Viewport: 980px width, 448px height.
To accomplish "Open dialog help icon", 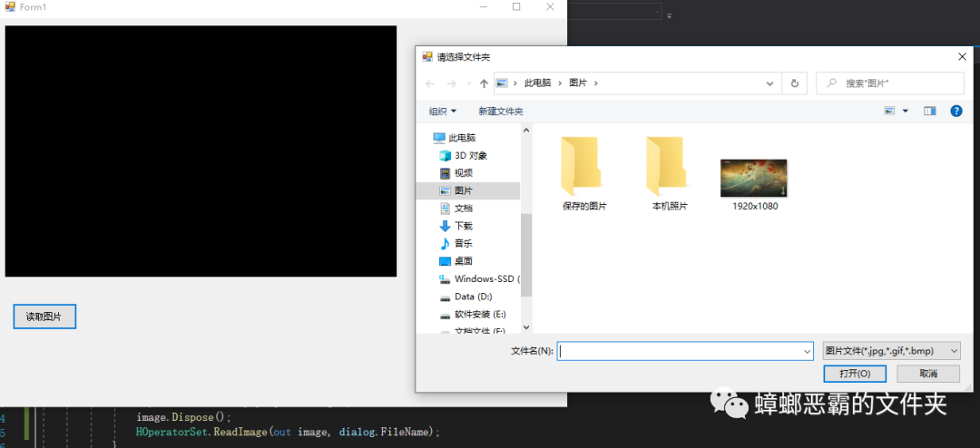I will 956,112.
